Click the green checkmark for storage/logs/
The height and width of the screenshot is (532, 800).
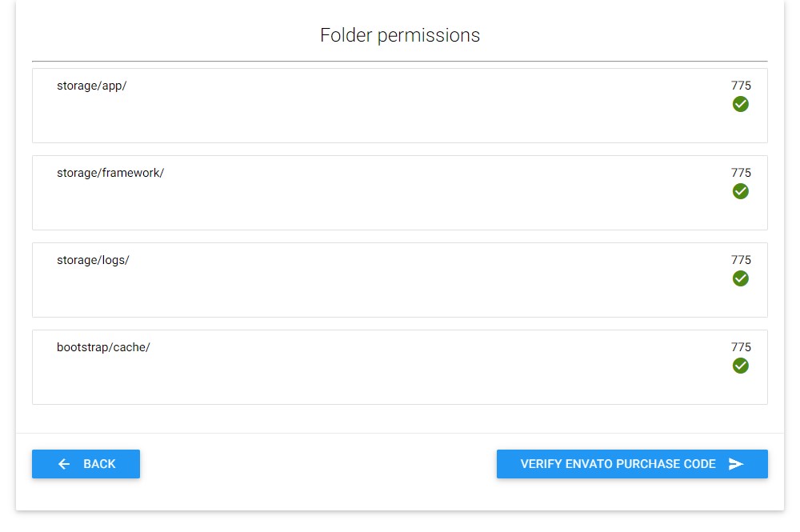click(x=741, y=278)
